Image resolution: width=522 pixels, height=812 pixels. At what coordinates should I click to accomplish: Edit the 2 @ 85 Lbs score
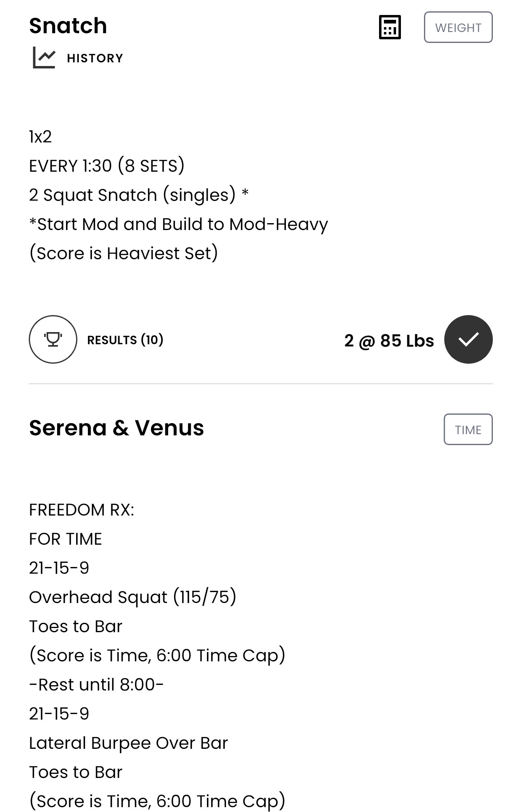389,341
